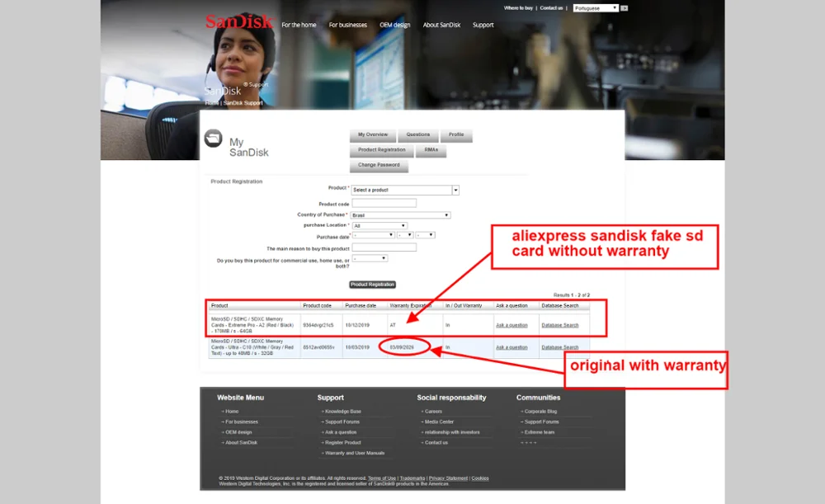Viewport: 825px width, 504px height.
Task: Click Support Forums under Support column
Action: pyautogui.click(x=342, y=422)
